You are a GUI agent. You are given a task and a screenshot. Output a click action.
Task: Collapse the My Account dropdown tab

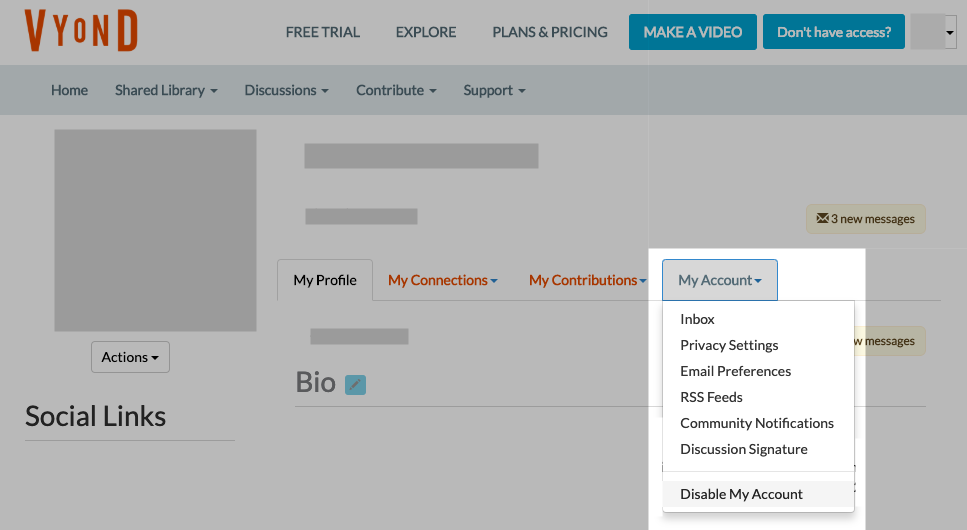pyautogui.click(x=720, y=280)
